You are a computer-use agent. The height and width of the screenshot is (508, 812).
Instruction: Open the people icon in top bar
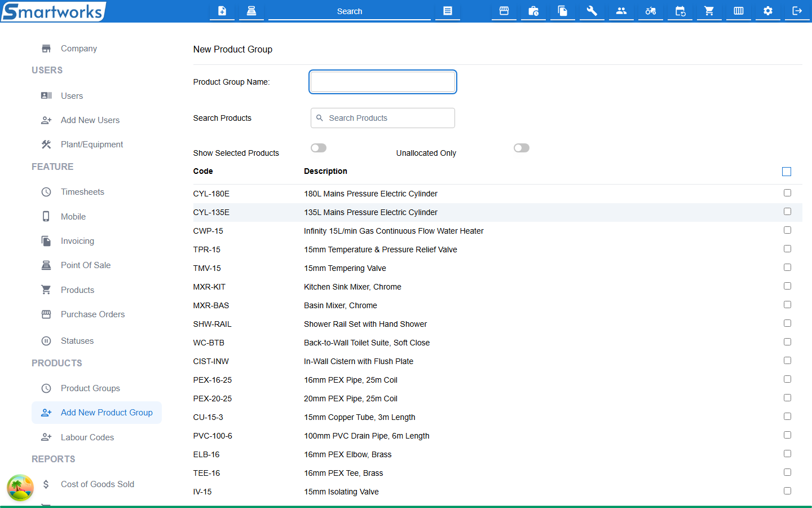tap(621, 11)
